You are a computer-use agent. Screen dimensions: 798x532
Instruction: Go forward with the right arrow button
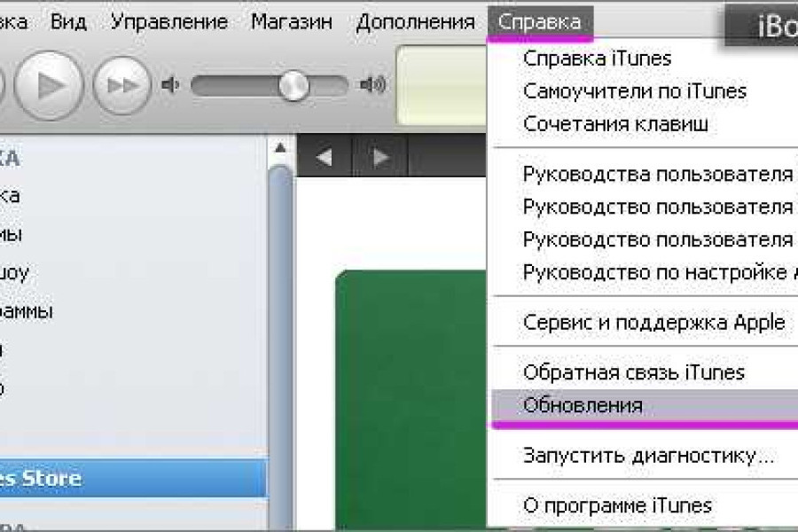coord(381,158)
